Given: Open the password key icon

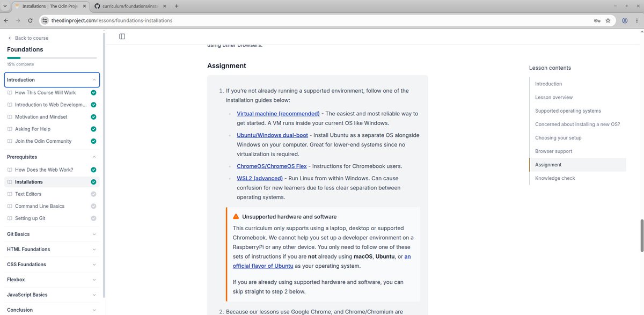Looking at the screenshot, I should pos(597,20).
